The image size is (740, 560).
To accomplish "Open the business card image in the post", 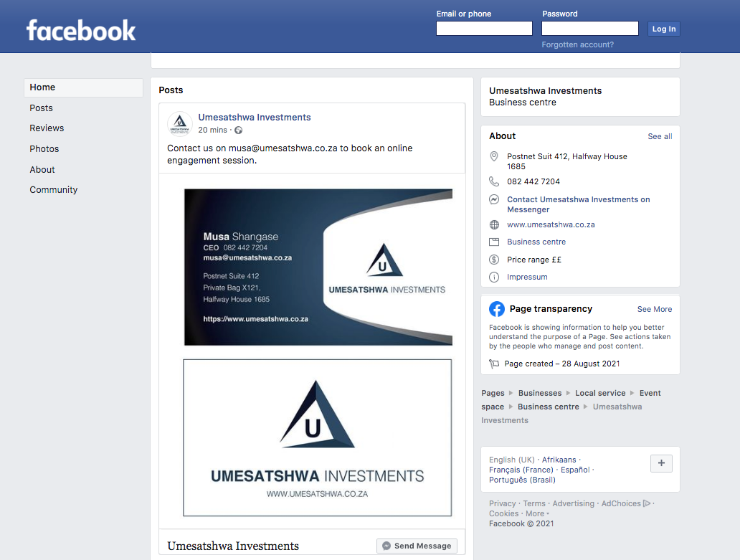I will coord(318,267).
